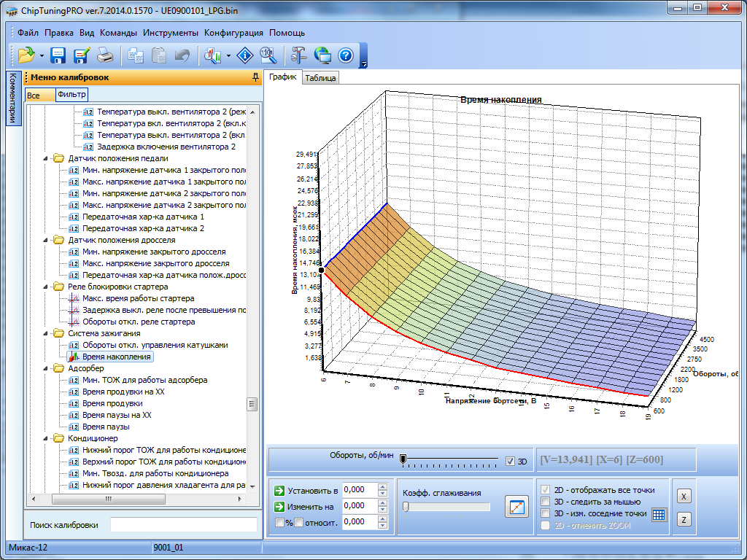This screenshot has height=560, width=747.
Task: Toggle the 3D checkbox next to the slider
Action: 510,461
